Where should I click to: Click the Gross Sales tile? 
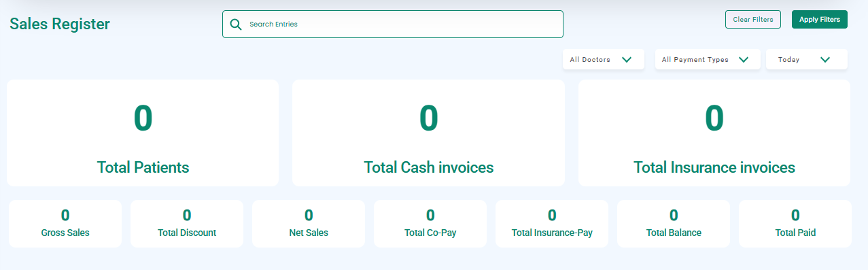(x=65, y=224)
